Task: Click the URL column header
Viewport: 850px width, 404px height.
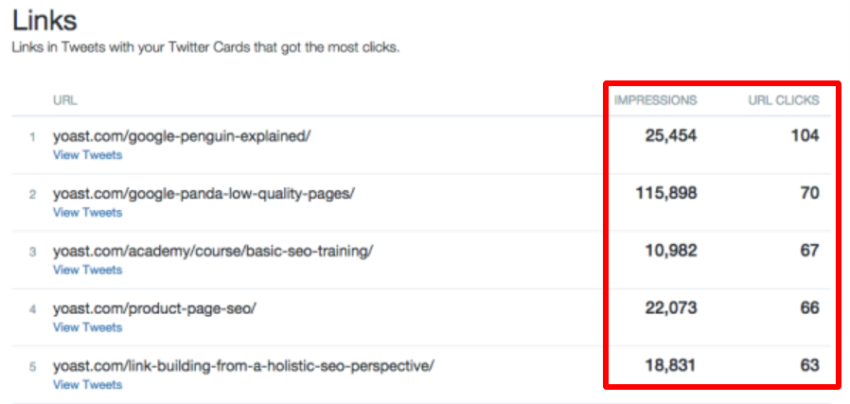Action: pos(65,100)
